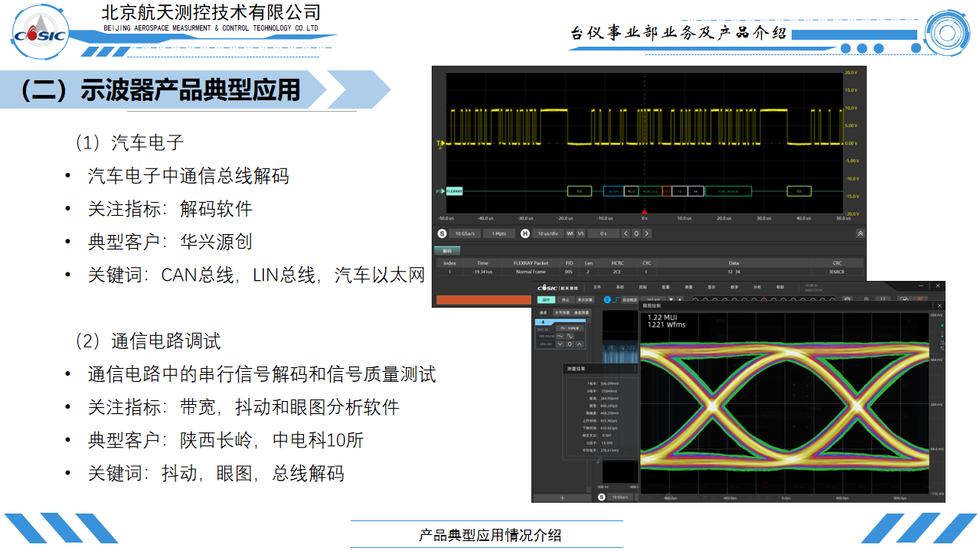The width and height of the screenshot is (980, 551).
Task: Click the 运行 run button
Action: tap(546, 300)
